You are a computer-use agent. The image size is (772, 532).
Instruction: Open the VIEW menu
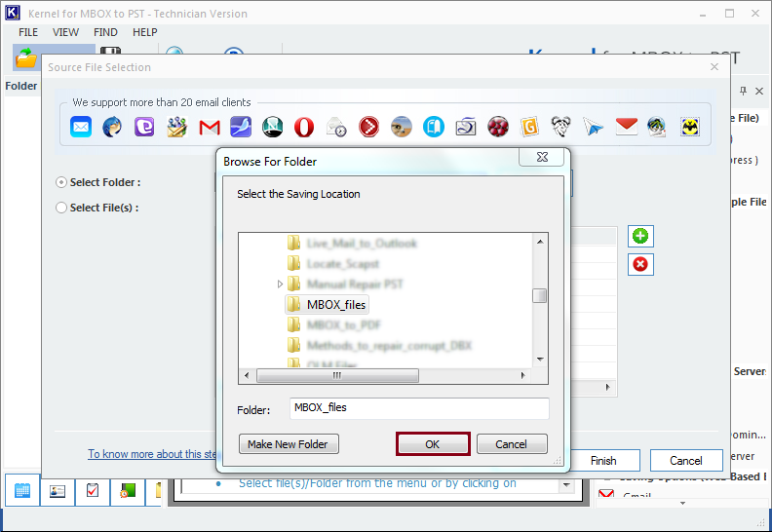tap(65, 32)
